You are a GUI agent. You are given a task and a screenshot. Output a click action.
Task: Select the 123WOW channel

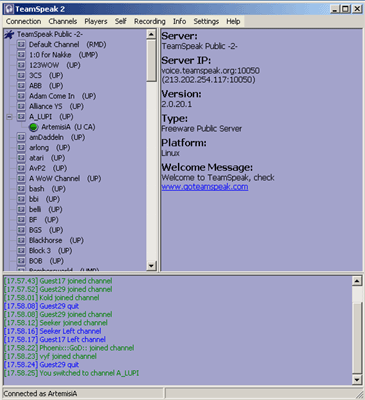tap(55, 65)
